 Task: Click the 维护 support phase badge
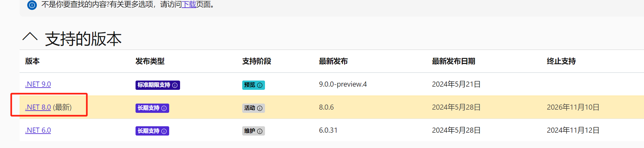point(253,131)
